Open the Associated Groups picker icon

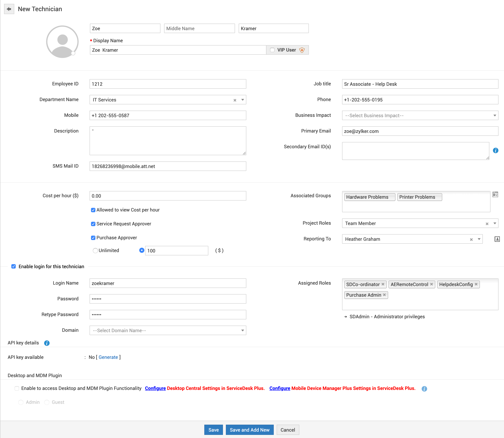point(495,195)
